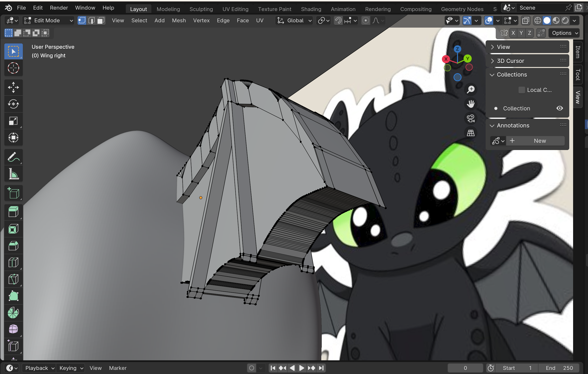Enable face select mode
588x374 pixels.
click(x=101, y=20)
